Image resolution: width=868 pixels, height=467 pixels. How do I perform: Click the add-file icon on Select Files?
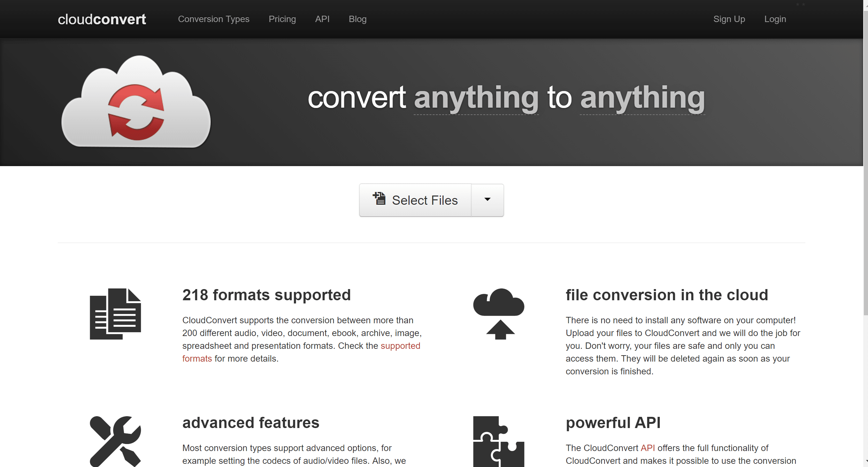pyautogui.click(x=379, y=198)
